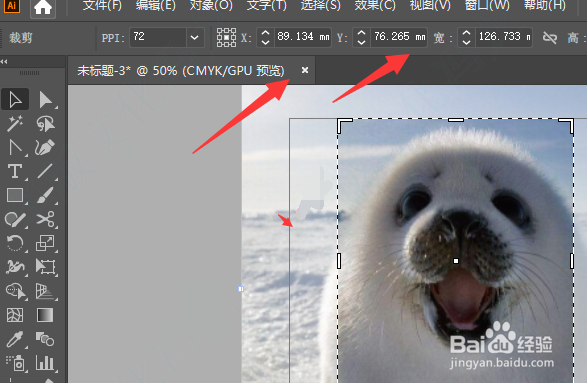
Task: Click the 裁剪 label in control bar
Action: [21, 38]
